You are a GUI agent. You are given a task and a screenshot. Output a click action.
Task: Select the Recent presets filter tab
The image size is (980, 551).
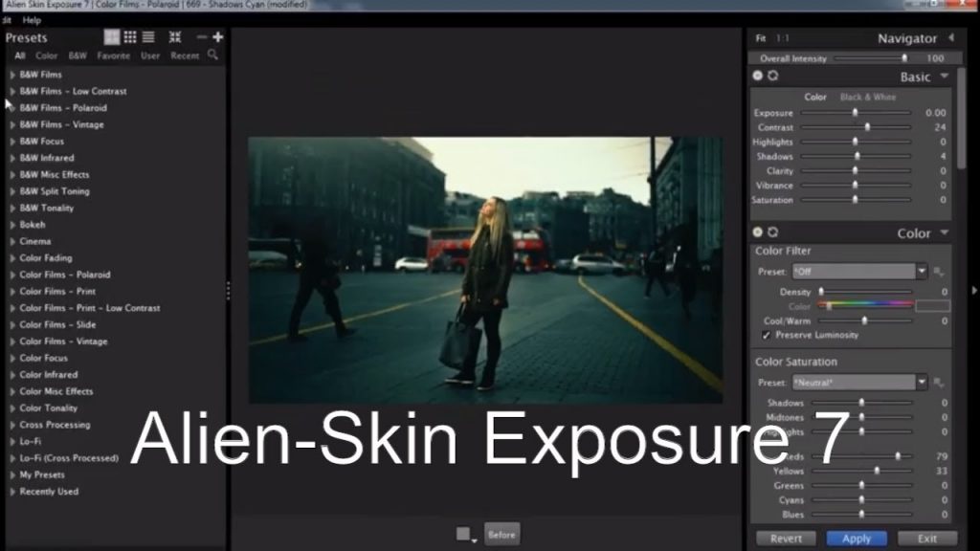coord(185,55)
